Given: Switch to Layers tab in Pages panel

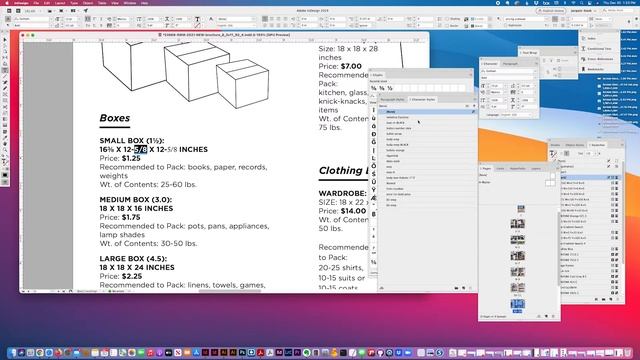Looking at the screenshot, I should (536, 169).
